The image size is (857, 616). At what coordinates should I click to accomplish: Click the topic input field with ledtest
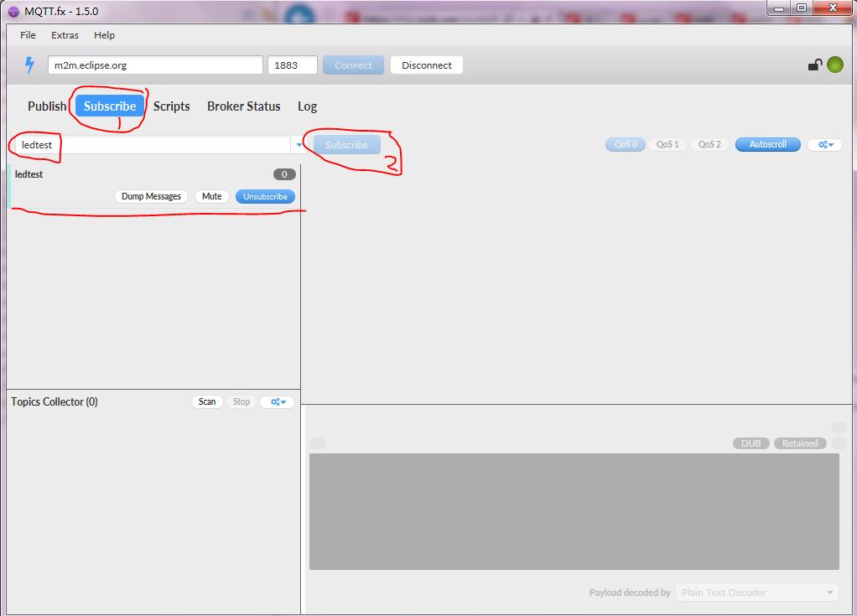click(x=151, y=145)
